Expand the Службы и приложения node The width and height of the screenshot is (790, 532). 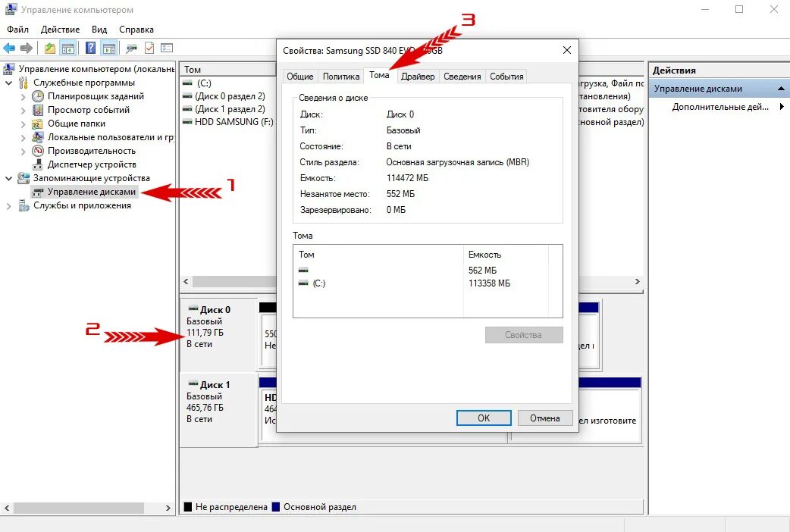coord(8,205)
